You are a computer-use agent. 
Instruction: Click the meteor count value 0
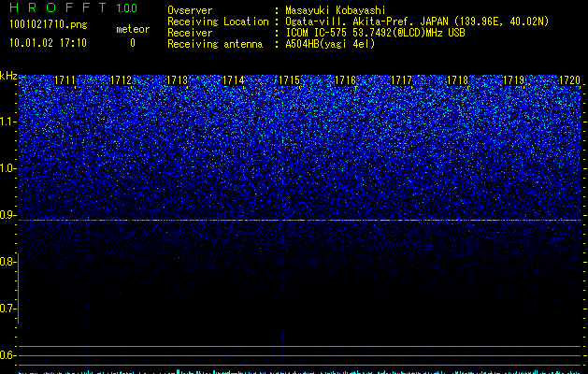click(133, 43)
